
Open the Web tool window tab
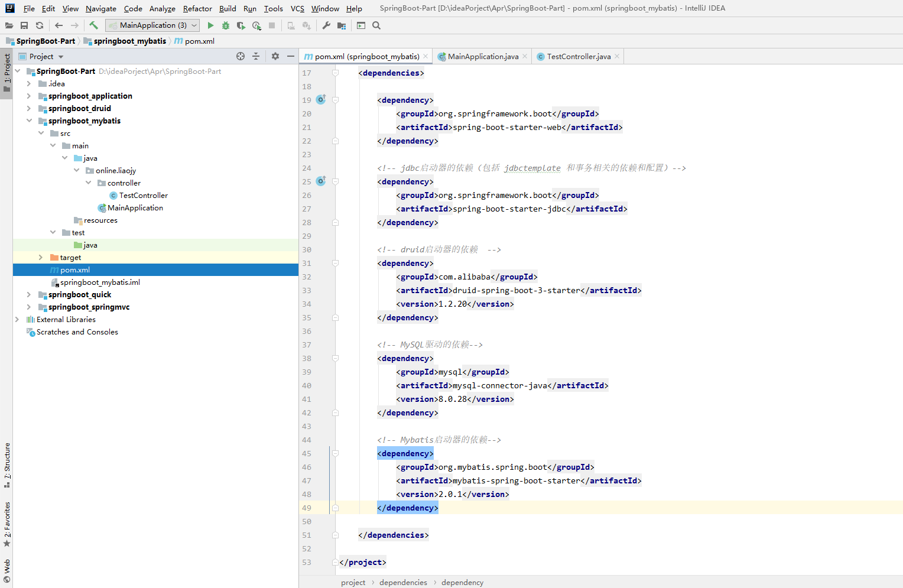tap(7, 570)
